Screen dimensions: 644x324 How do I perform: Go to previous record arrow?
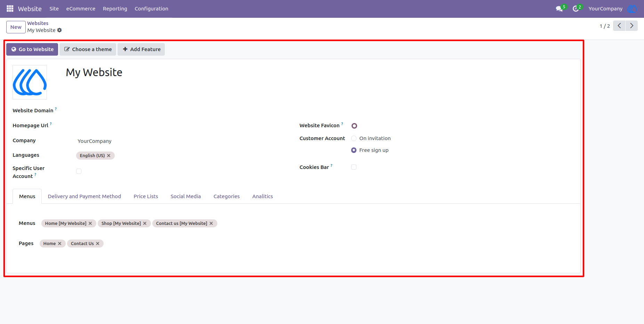tap(619, 26)
